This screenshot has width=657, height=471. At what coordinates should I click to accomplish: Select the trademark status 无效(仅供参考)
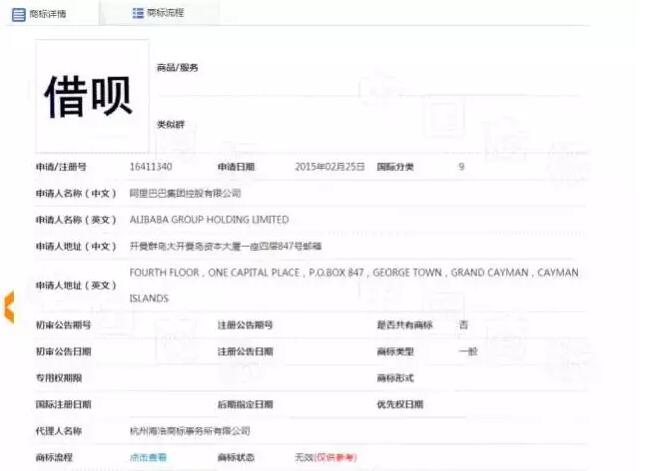tap(326, 457)
